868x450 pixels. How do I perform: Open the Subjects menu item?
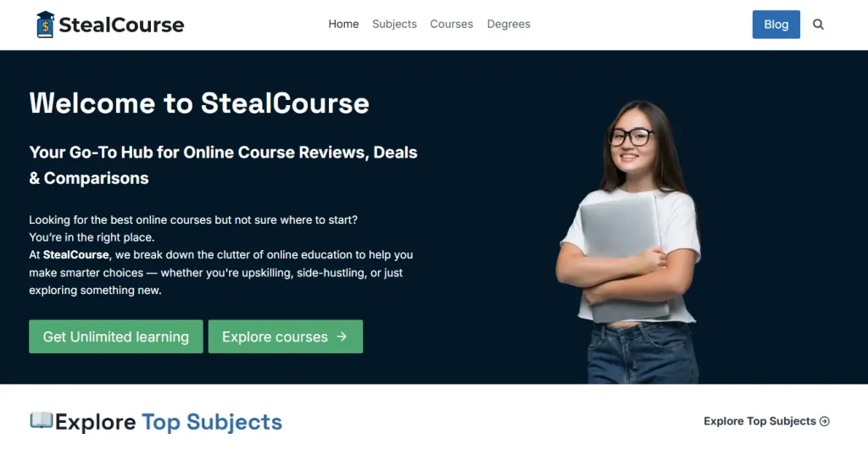[394, 24]
